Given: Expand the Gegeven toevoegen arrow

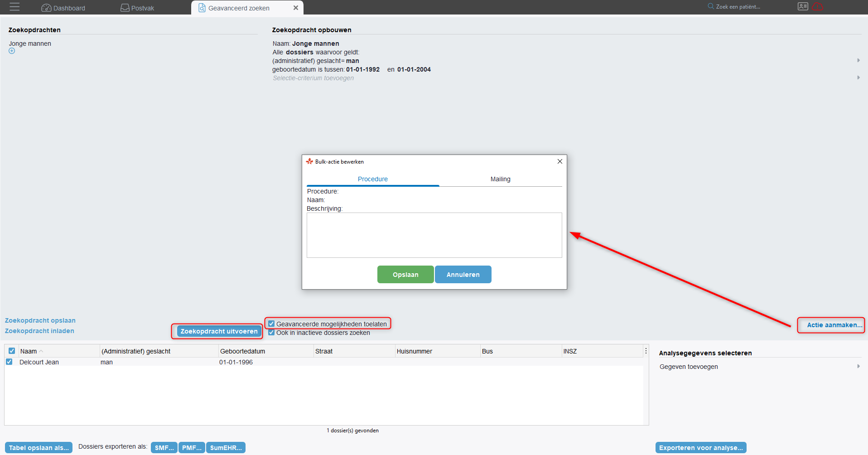Looking at the screenshot, I should pos(858,366).
